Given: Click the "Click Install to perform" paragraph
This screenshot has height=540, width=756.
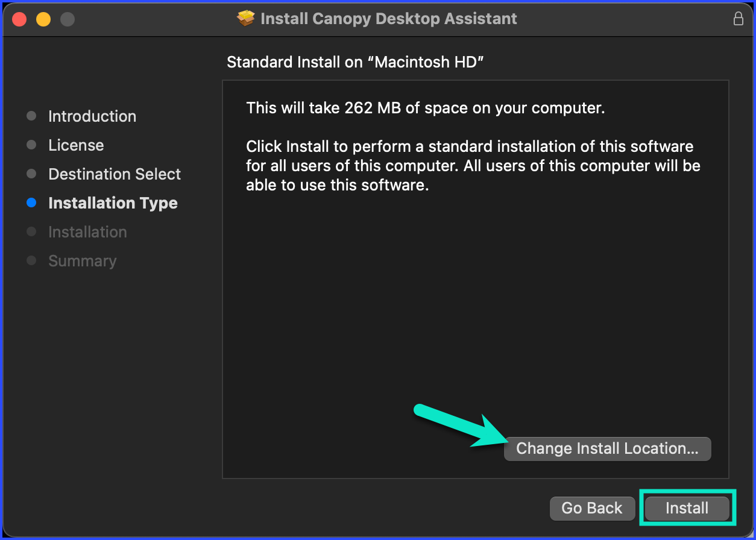Looking at the screenshot, I should pyautogui.click(x=473, y=166).
